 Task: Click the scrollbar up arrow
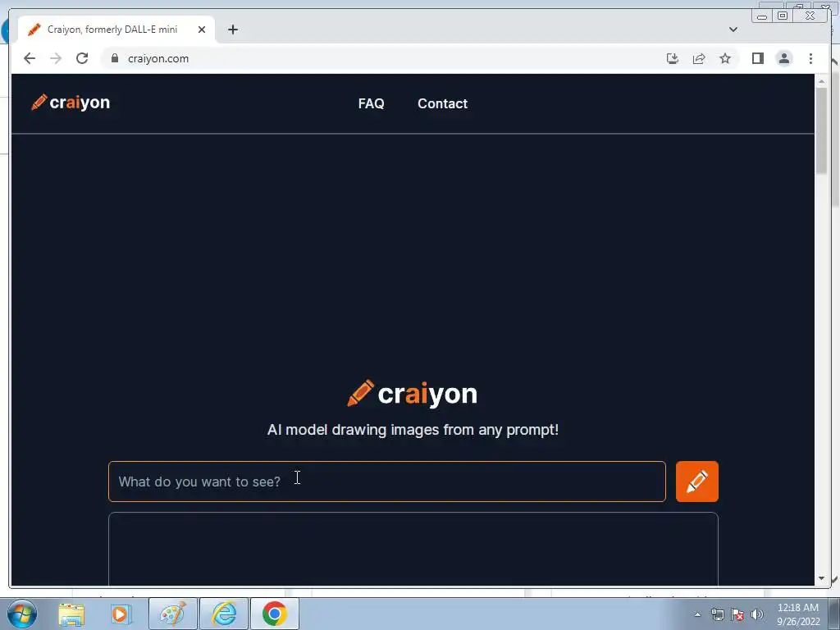pyautogui.click(x=821, y=81)
